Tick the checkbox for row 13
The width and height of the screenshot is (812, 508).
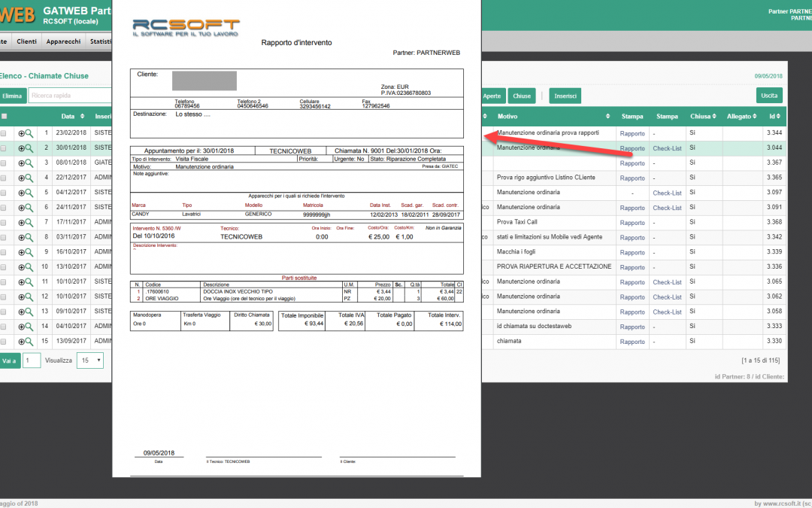tap(4, 312)
